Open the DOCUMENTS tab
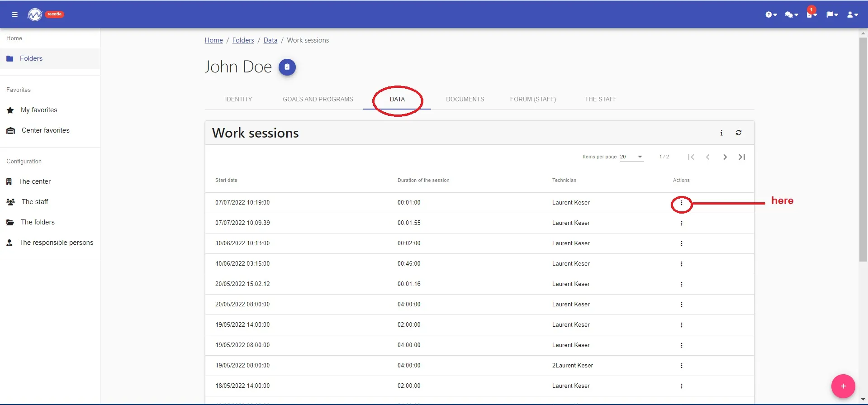Image resolution: width=868 pixels, height=405 pixels. (x=465, y=99)
